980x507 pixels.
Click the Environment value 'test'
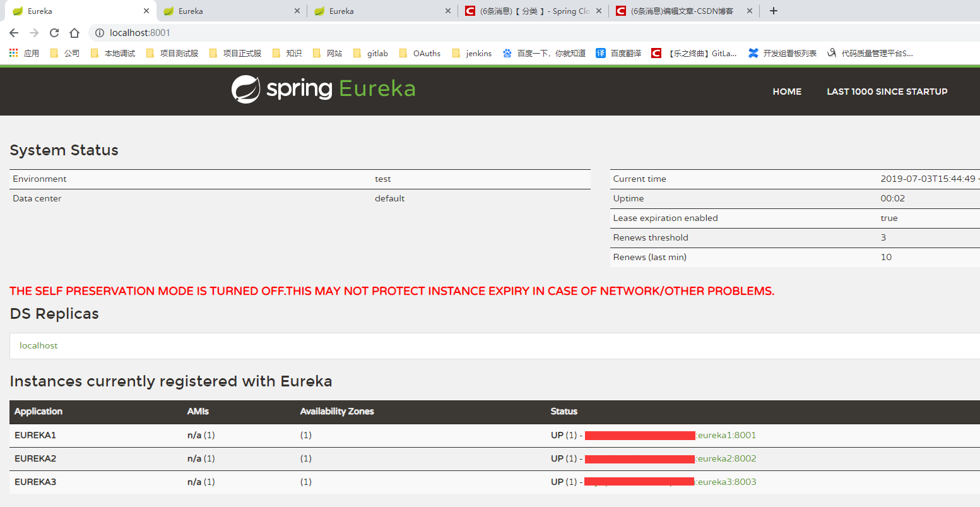(383, 179)
